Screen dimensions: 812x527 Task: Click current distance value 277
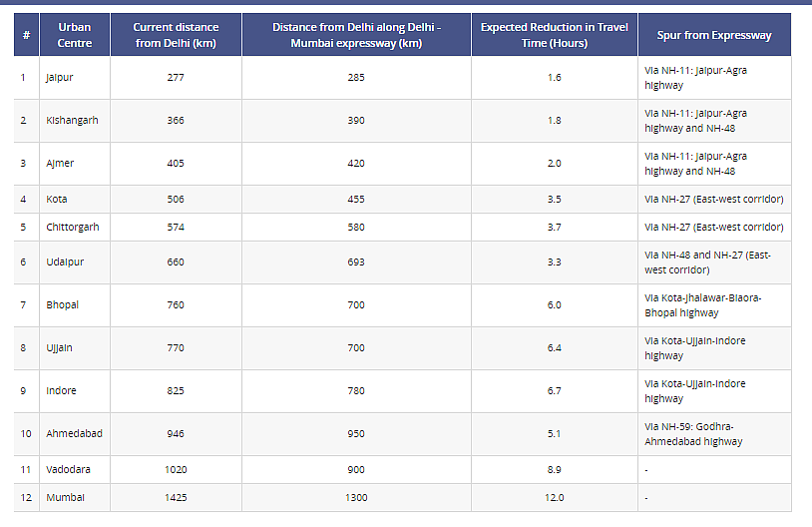[x=176, y=77]
